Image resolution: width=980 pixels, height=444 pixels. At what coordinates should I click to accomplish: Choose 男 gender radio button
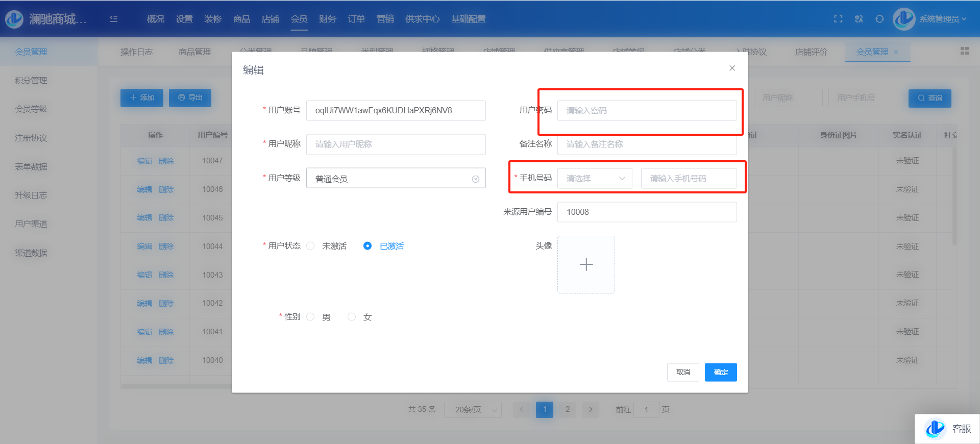(x=310, y=317)
